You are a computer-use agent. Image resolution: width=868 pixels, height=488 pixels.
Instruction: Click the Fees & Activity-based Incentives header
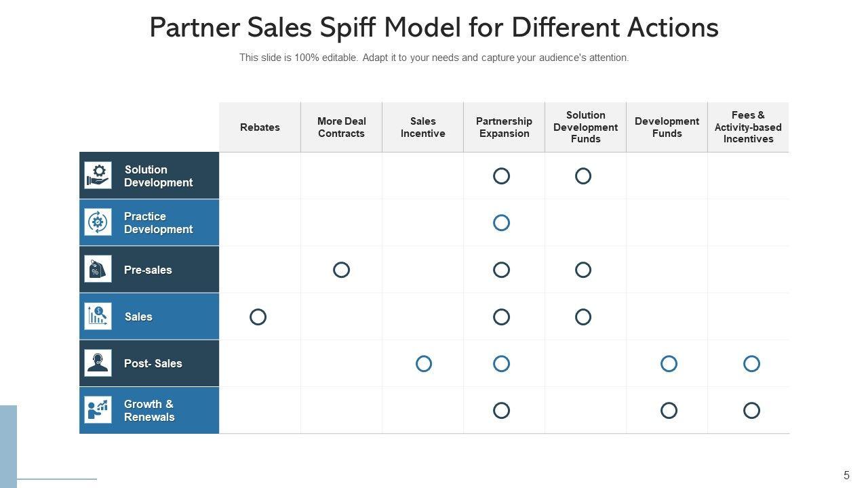[x=748, y=127]
